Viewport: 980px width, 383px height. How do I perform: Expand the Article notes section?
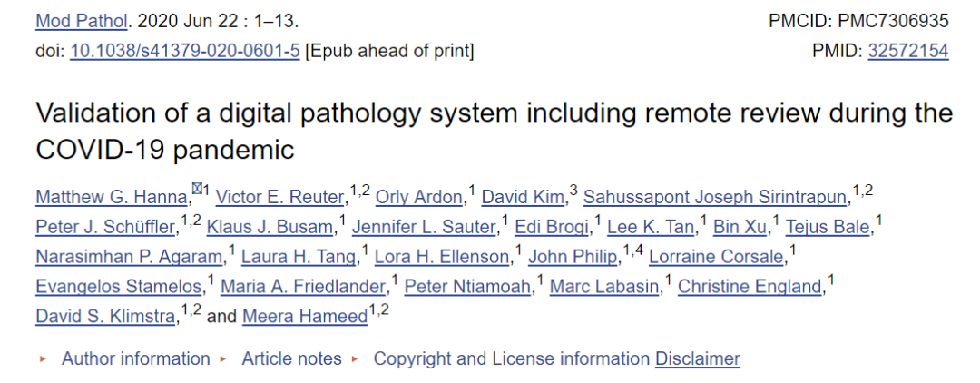click(x=291, y=359)
